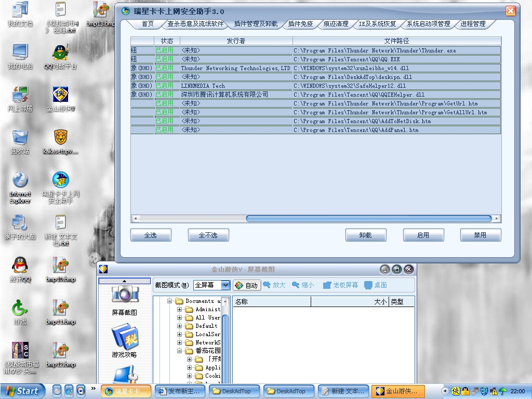Image resolution: width=532 pixels, height=399 pixels.
Task: Open the 网上邻居 desktop icon
Action: coord(20,99)
